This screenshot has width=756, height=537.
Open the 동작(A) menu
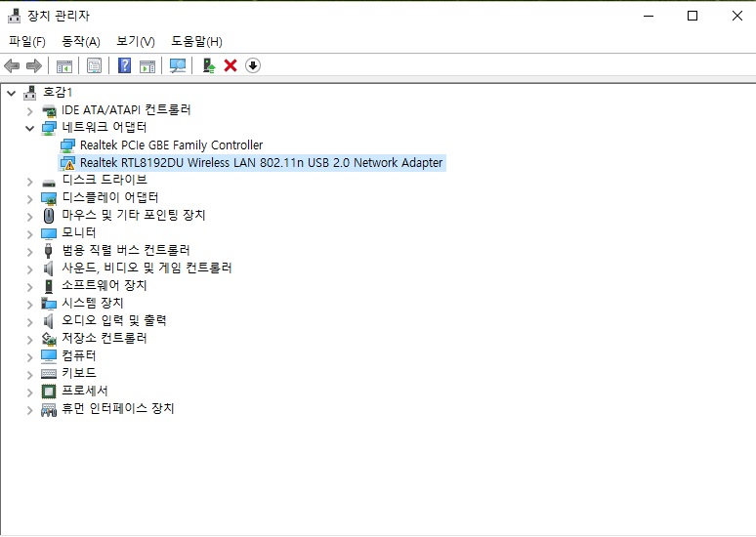point(80,41)
